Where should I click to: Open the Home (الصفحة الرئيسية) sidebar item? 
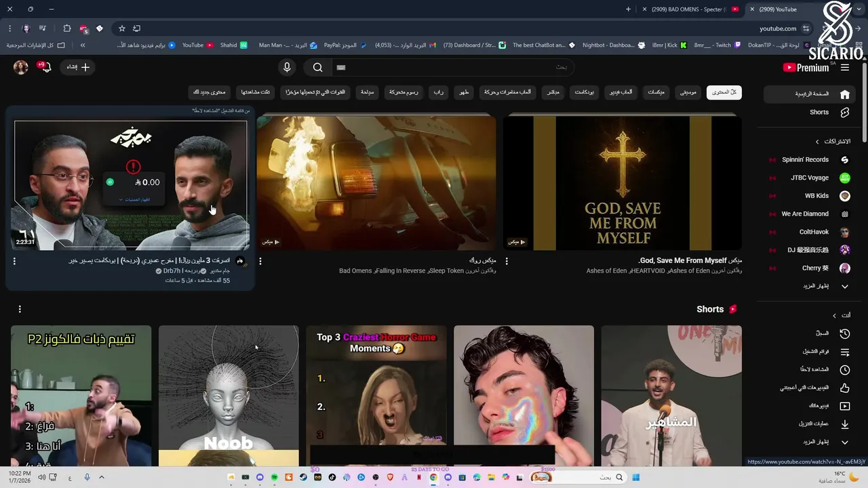pos(808,94)
